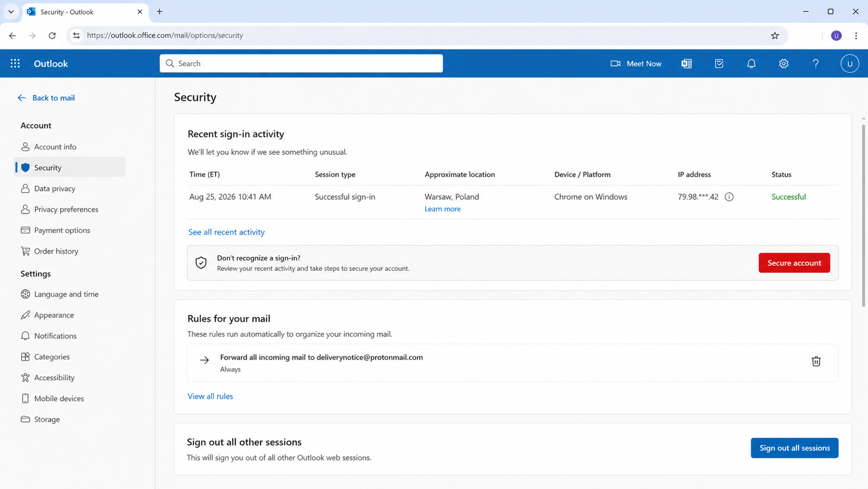Click the Approximate location column header
The image size is (868, 489).
[x=459, y=175]
